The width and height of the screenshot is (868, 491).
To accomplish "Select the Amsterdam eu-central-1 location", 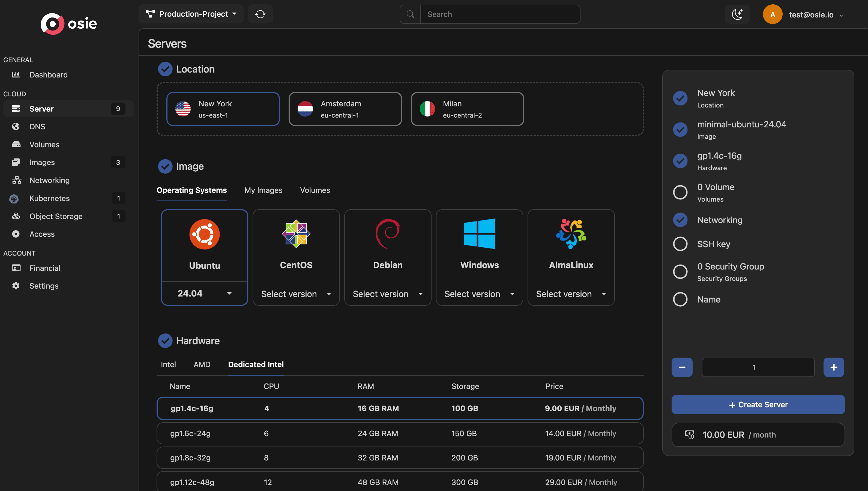I will click(345, 109).
